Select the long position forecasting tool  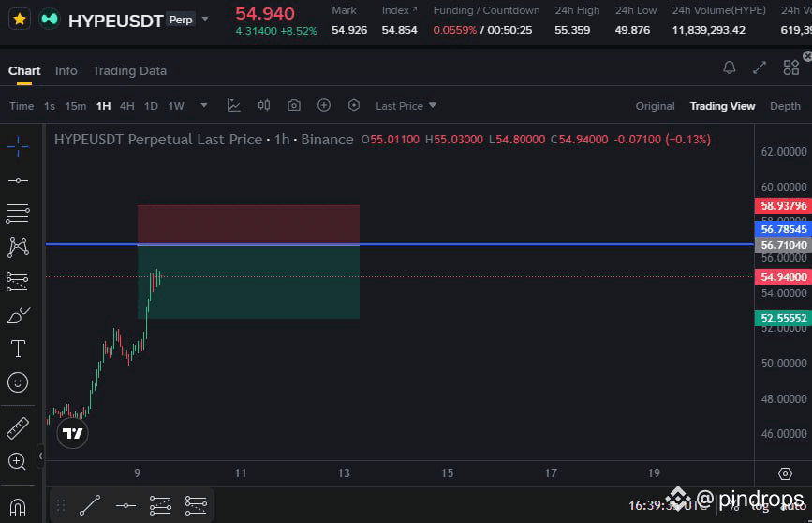point(17,281)
